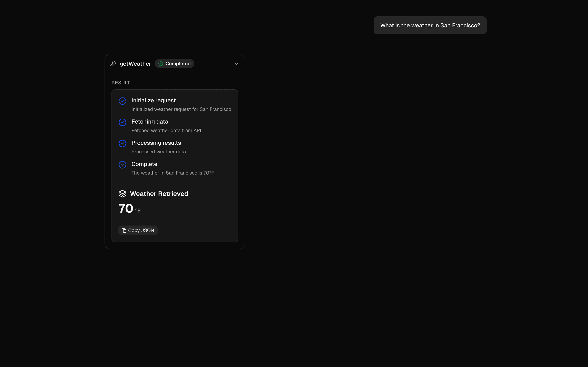Toggle the Completed status badge

click(x=174, y=63)
